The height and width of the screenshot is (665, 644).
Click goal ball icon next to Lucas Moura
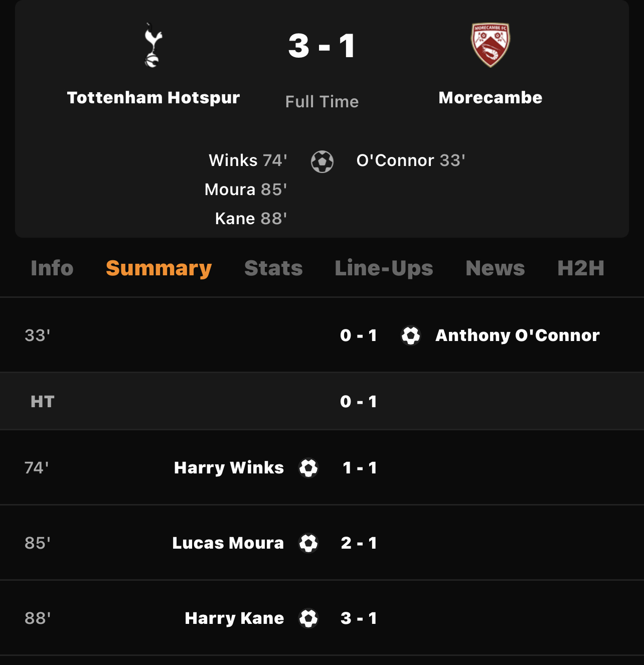(308, 543)
